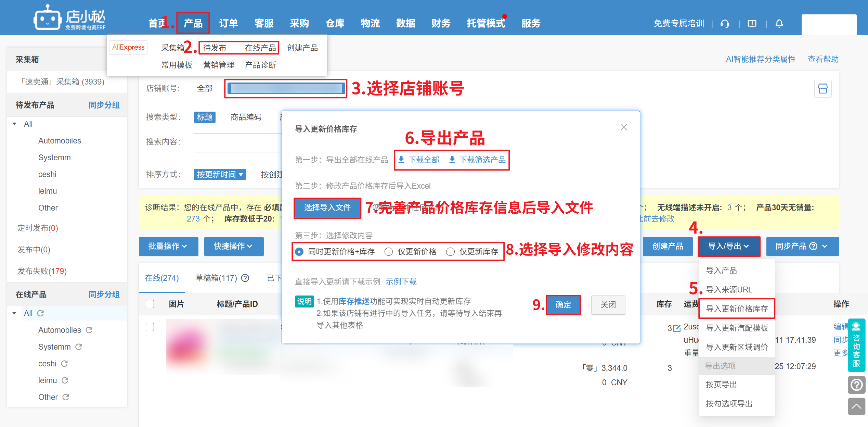
Task: Click the 示例下载 link
Action: (401, 282)
